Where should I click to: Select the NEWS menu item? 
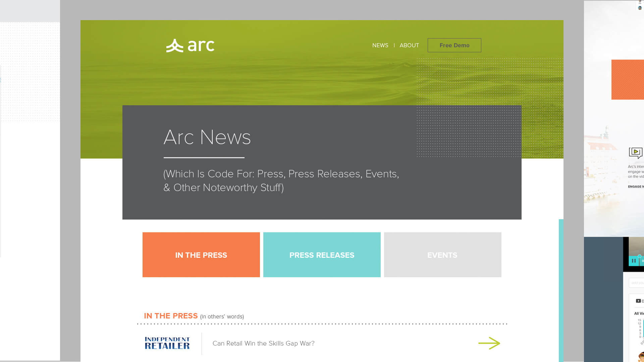click(380, 45)
